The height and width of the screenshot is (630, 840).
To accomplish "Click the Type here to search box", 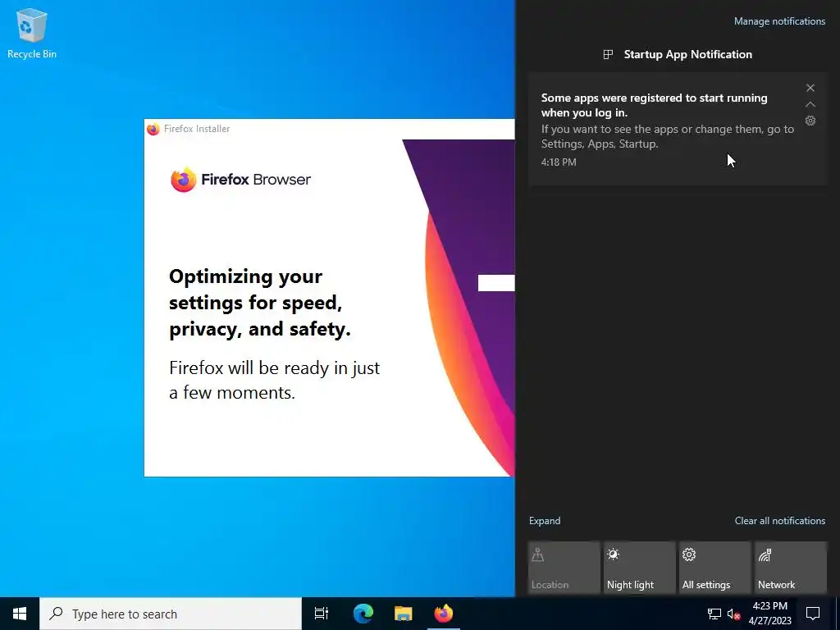I will tap(171, 614).
